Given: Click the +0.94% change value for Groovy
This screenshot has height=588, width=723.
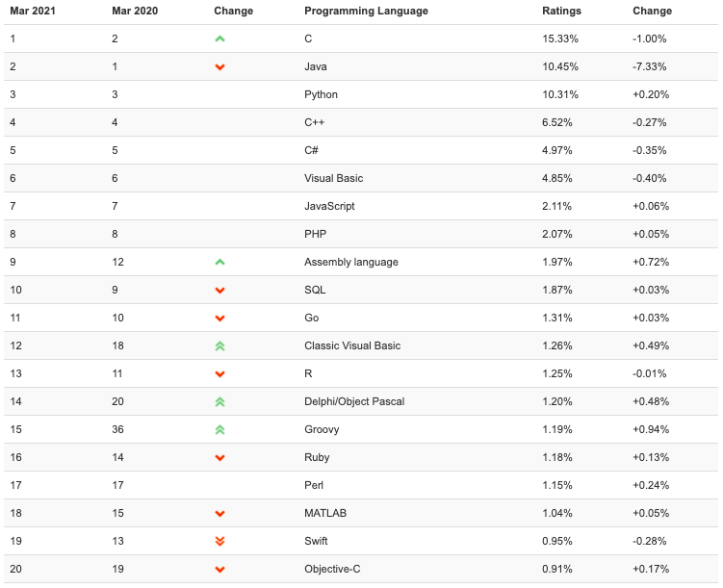Looking at the screenshot, I should click(x=651, y=429).
